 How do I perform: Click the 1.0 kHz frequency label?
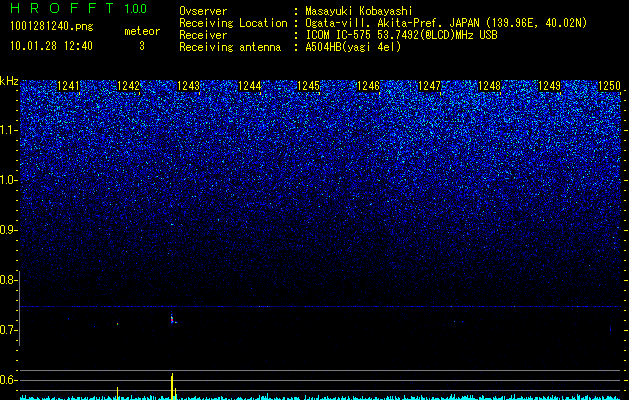(x=8, y=180)
